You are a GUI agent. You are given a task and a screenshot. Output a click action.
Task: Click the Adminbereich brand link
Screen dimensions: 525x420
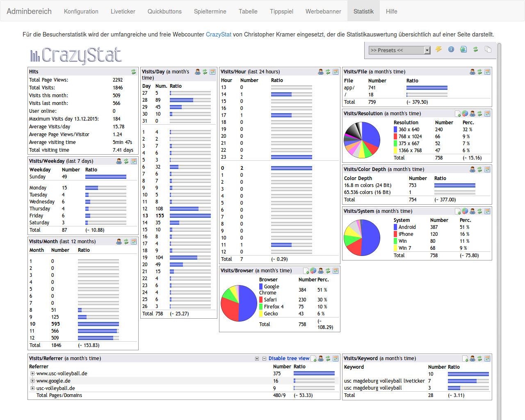(29, 11)
